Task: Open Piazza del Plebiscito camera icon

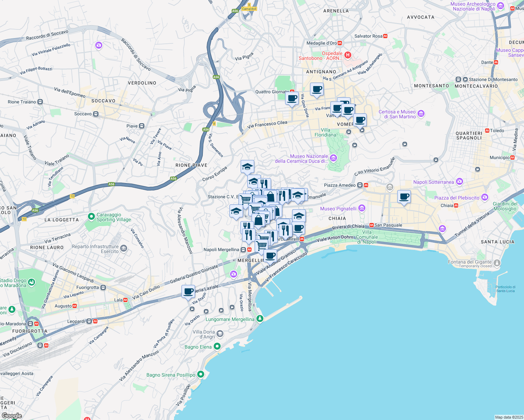Action: click(484, 197)
